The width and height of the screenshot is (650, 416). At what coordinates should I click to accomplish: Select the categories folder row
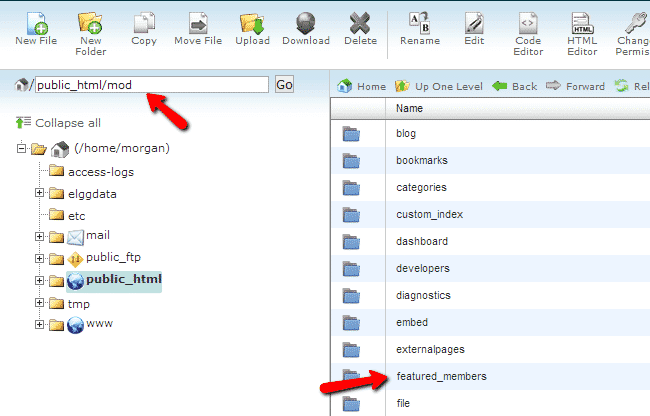point(490,187)
